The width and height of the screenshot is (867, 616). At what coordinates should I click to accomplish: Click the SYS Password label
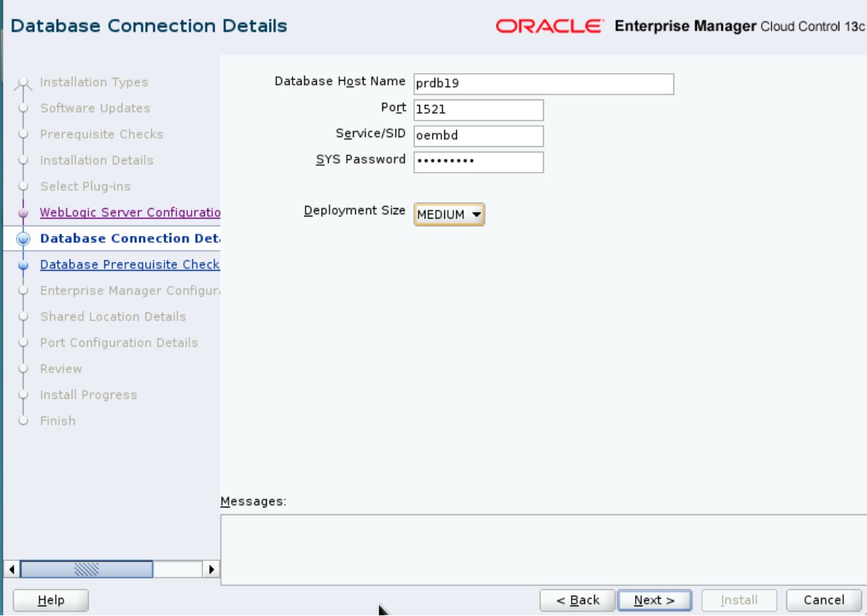click(361, 159)
